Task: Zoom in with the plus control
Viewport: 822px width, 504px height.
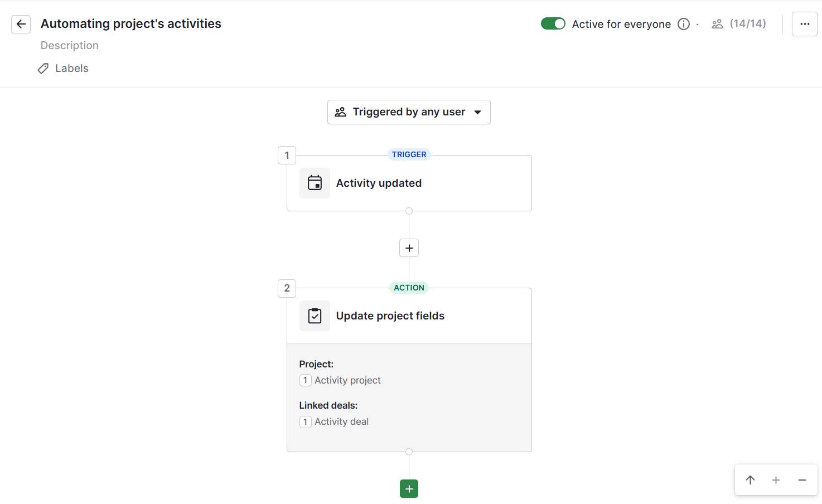Action: click(776, 480)
